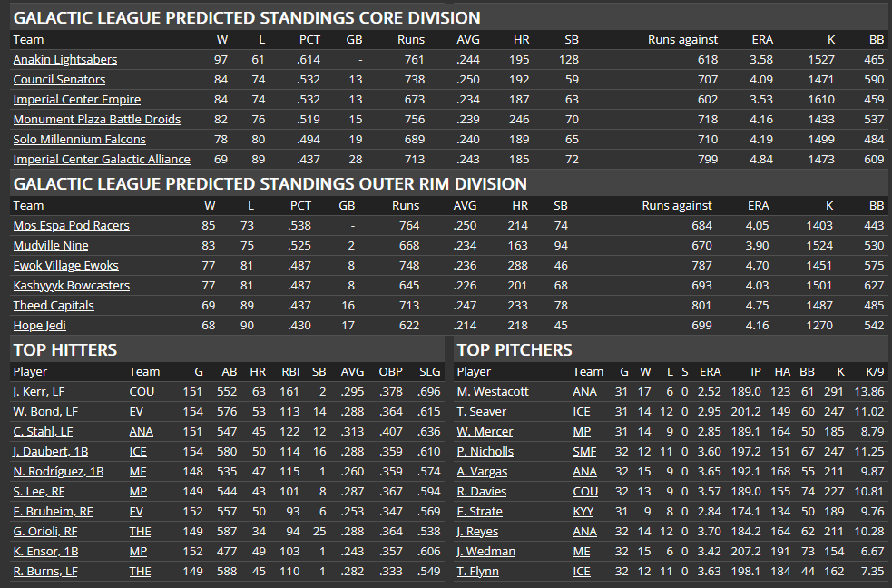The image size is (892, 588).
Task: Select the Solo Millennium Falcons team
Action: point(79,140)
